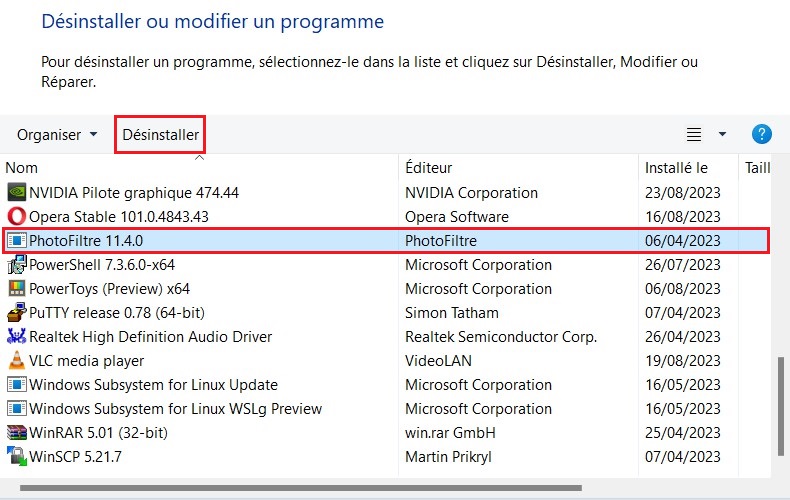This screenshot has height=500, width=790.
Task: Select PowerShell 7.3.6.0-x64 entry
Action: (x=102, y=265)
